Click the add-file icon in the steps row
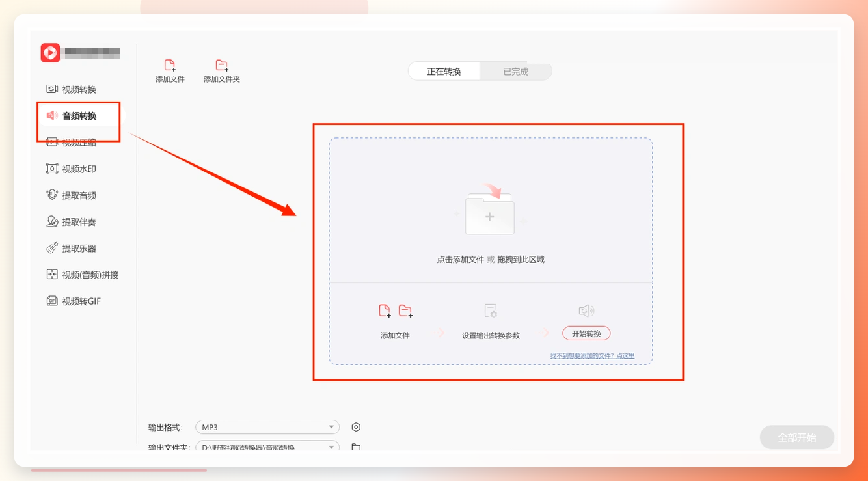 click(385, 311)
